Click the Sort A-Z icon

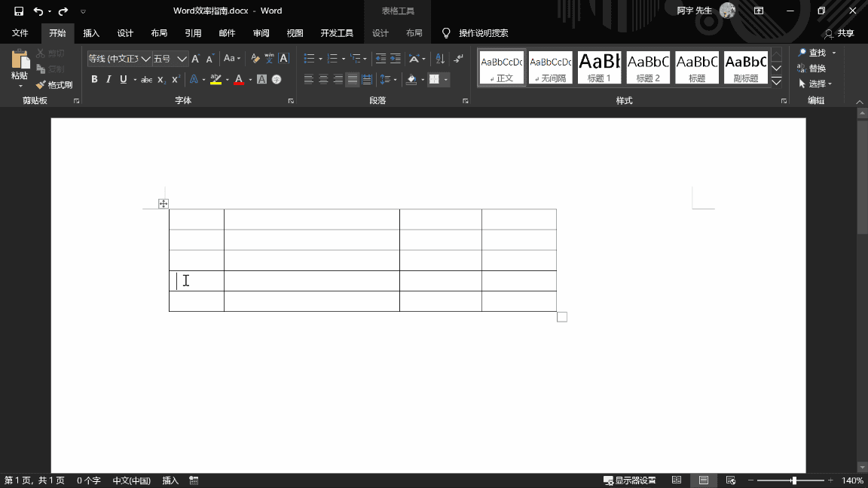pos(440,59)
